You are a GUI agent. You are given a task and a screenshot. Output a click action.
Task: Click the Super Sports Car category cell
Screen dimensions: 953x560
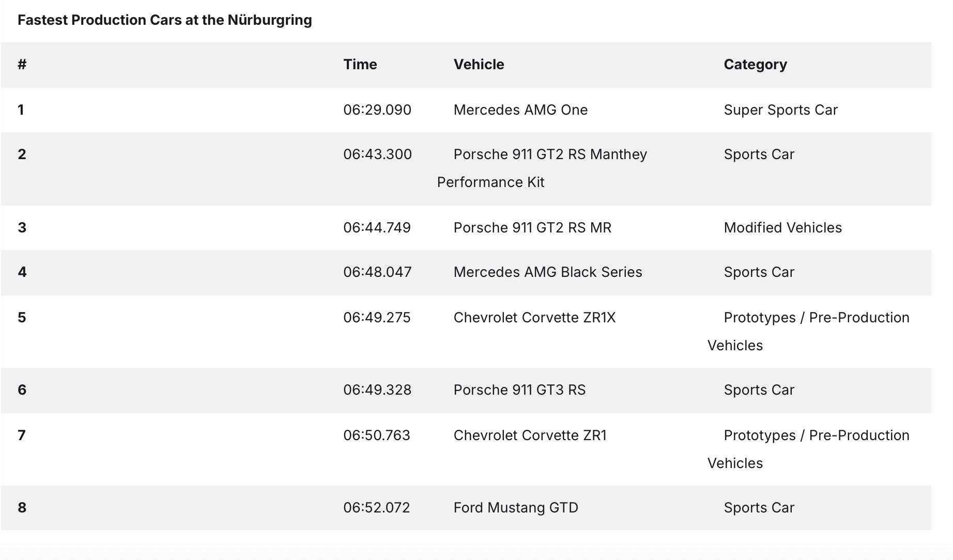coord(780,110)
